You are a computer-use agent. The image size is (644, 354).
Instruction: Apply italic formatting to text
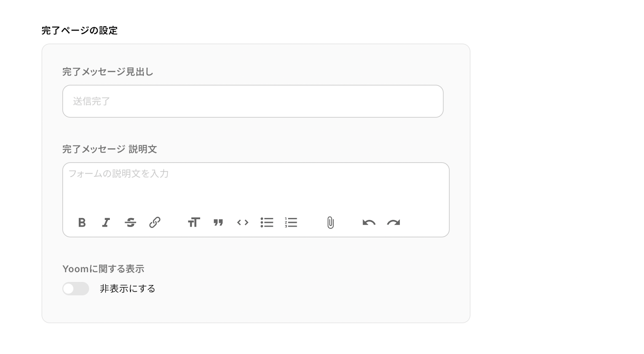(106, 222)
